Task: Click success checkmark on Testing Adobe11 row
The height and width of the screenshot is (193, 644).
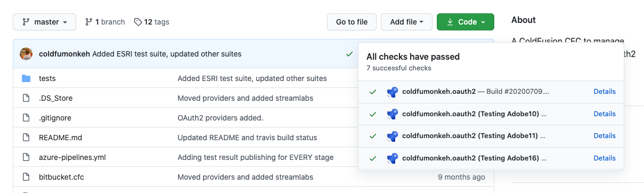Action: click(x=373, y=136)
